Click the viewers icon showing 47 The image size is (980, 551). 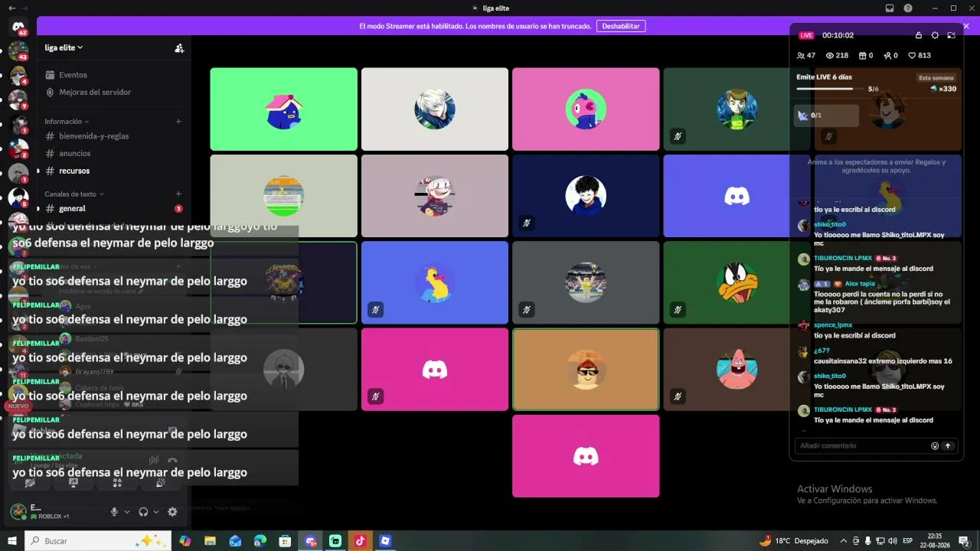[801, 56]
